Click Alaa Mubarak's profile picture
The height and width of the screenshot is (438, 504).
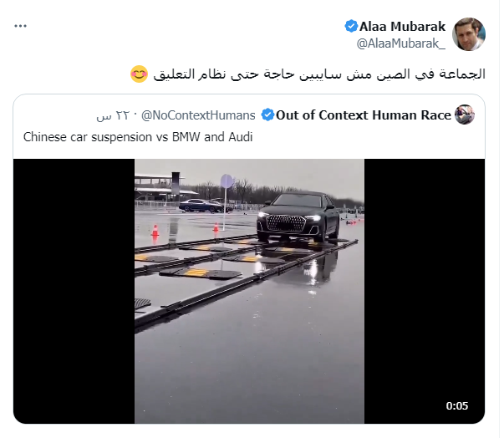point(469,34)
